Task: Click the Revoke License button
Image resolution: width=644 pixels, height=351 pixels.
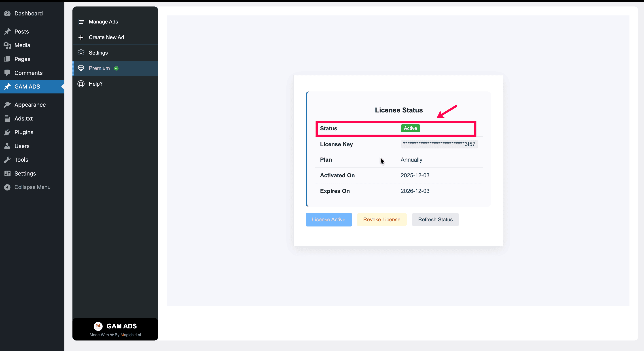Action: 381,220
